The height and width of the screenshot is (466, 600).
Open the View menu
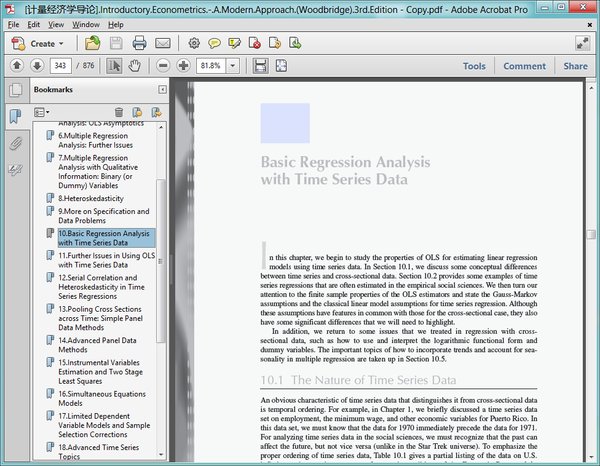click(x=56, y=23)
